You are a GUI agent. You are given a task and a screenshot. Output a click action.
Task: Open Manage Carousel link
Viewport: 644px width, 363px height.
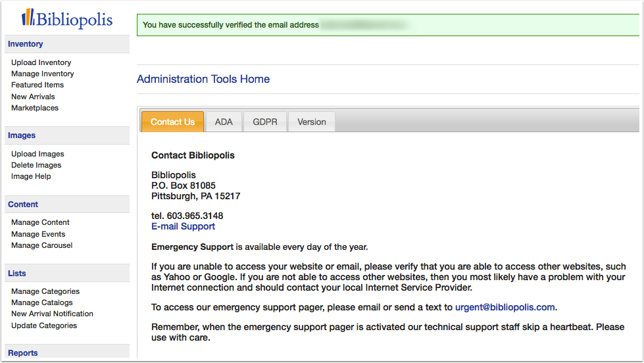42,245
